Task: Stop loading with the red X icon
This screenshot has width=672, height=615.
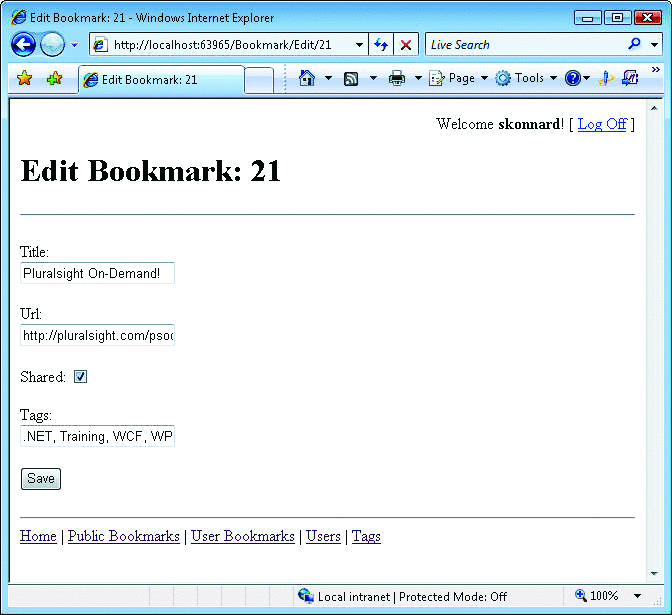Action: [406, 45]
